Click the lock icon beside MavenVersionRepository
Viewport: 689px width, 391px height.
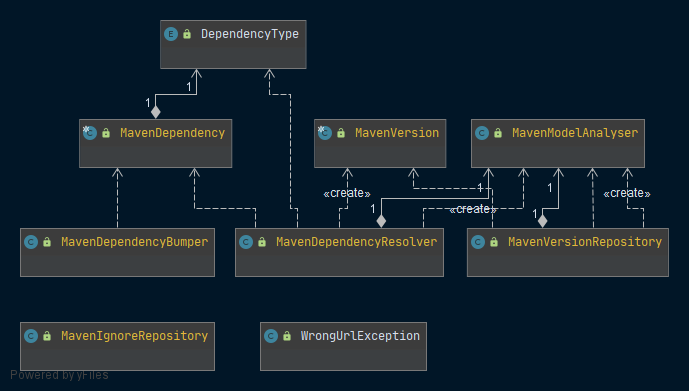[x=494, y=242]
